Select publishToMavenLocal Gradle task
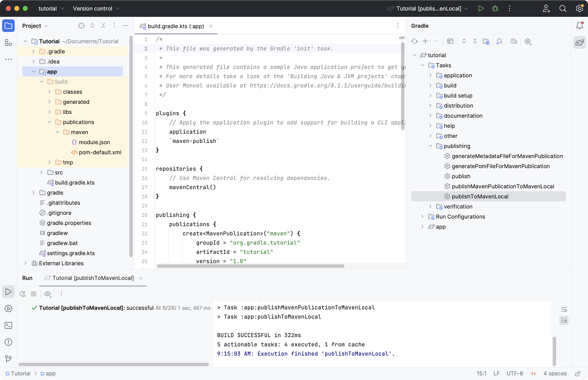 pos(488,197)
